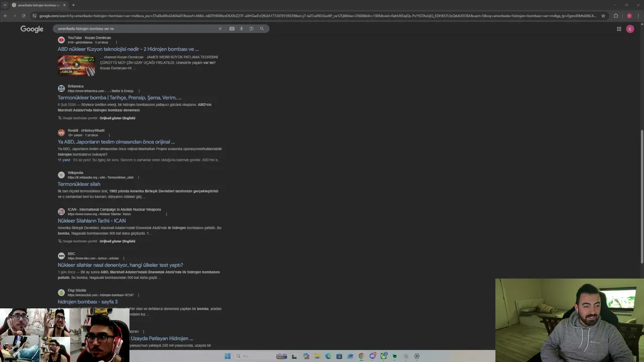Open more options for Ekşi Sözlük result
Screen dimensions: 644x362
(138, 295)
